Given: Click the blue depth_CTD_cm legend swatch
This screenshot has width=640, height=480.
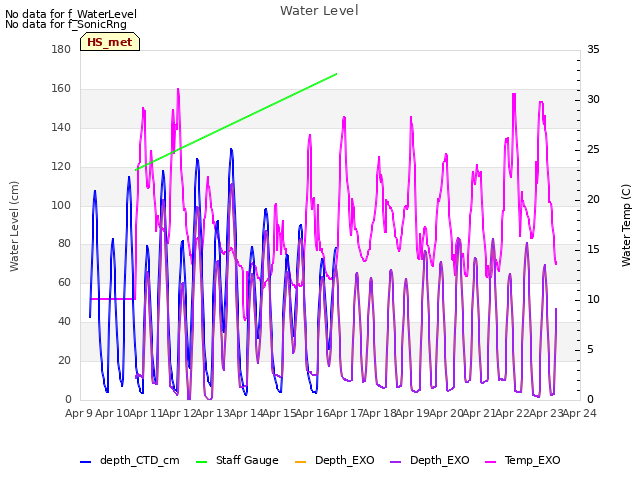Looking at the screenshot, I should tap(85, 462).
